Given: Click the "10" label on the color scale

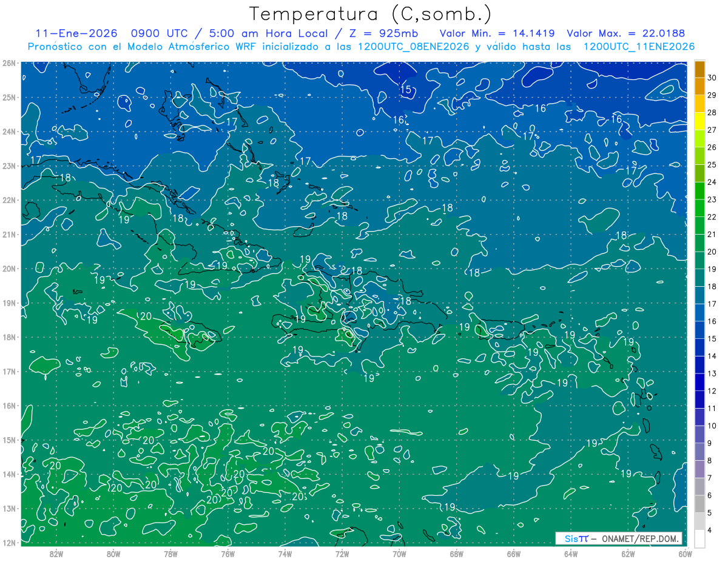Looking at the screenshot, I should [x=712, y=426].
